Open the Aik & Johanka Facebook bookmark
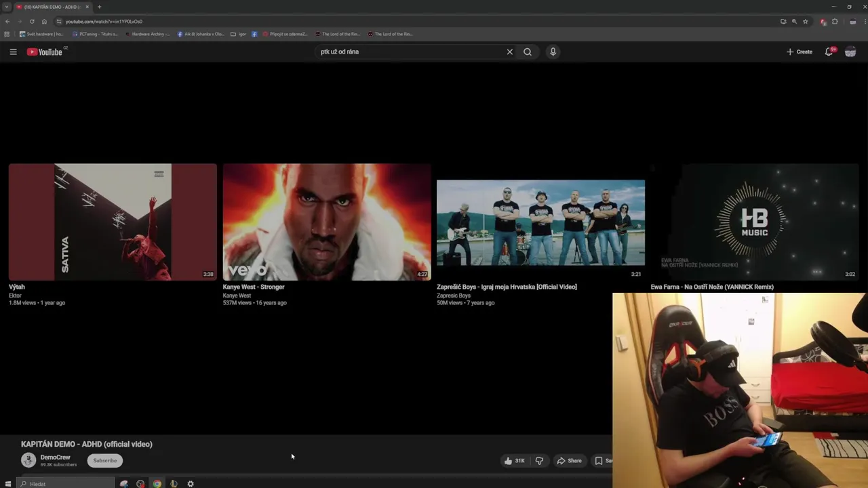This screenshot has width=868, height=488. click(x=201, y=34)
